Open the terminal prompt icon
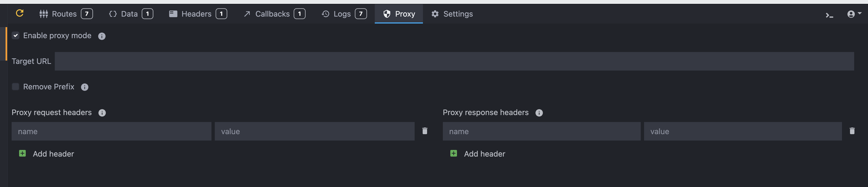868x187 pixels. (829, 15)
